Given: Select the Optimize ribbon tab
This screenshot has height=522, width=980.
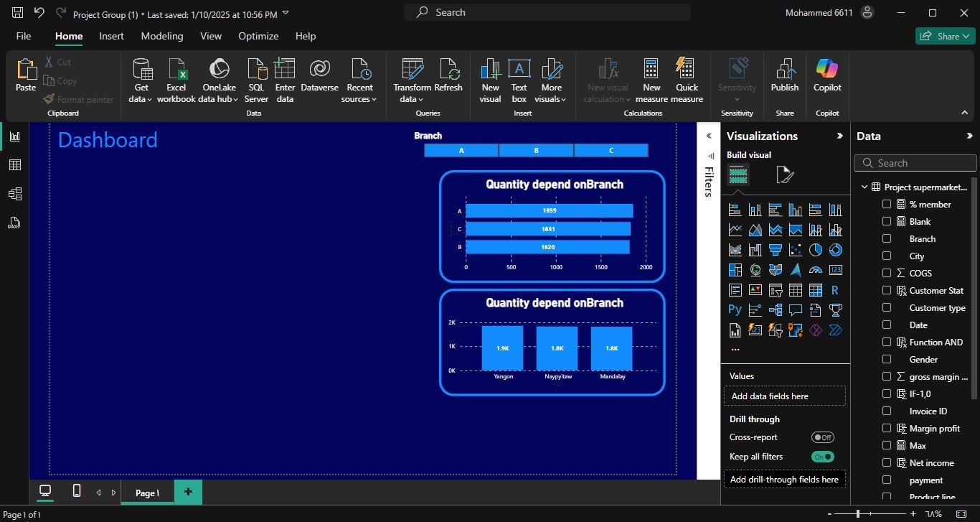Looking at the screenshot, I should coord(258,36).
